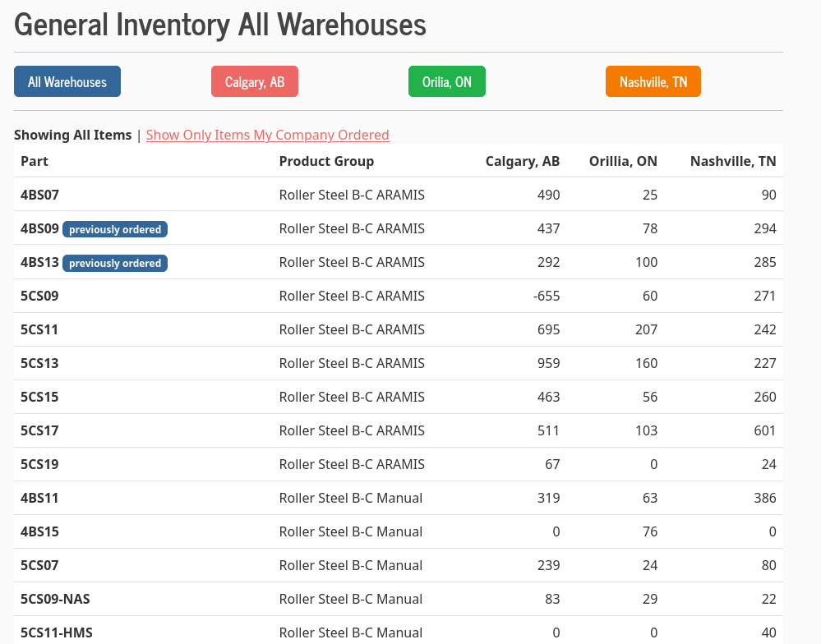
Task: Show only items my company ordered
Action: tap(267, 135)
